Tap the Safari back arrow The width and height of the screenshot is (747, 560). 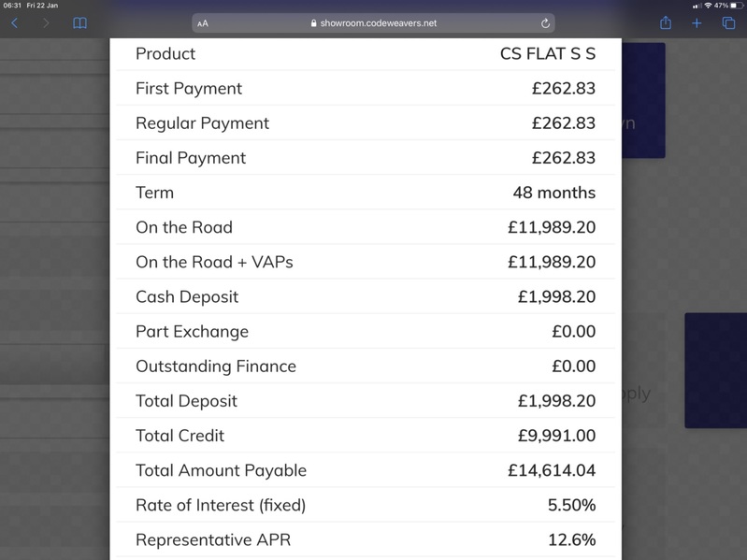pos(14,22)
